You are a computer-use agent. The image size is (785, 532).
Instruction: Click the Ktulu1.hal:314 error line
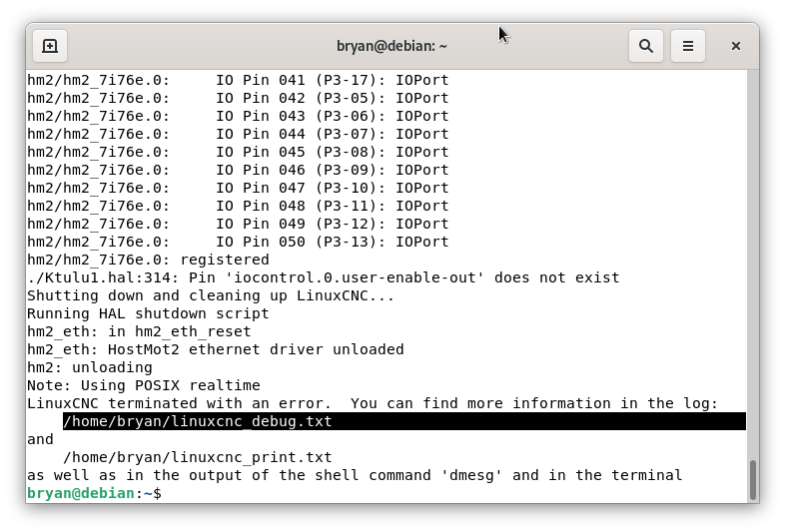324,277
